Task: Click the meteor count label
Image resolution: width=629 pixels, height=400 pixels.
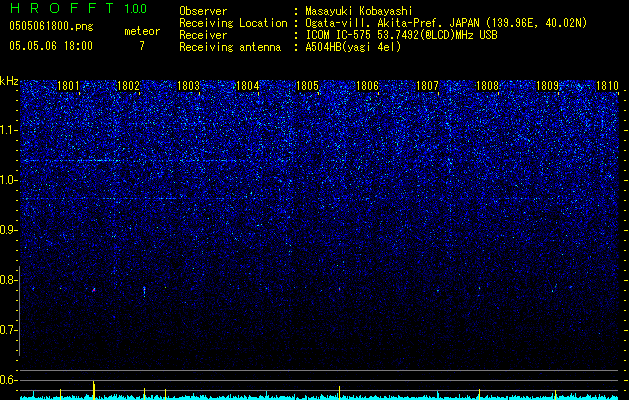Action: coord(142,31)
